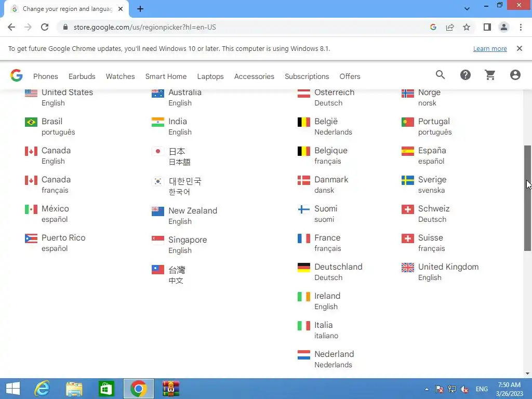The image size is (532, 399).
Task: Open File Explorer from taskbar
Action: click(74, 389)
